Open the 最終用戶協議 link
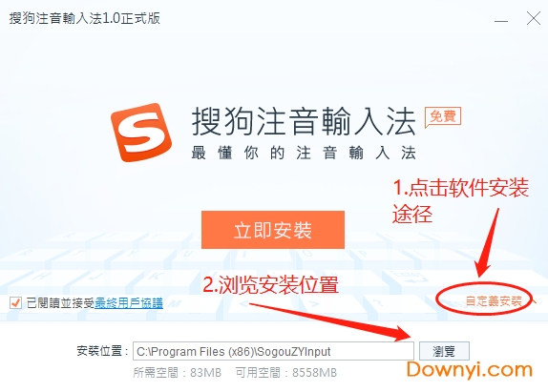The image size is (548, 392). (129, 302)
